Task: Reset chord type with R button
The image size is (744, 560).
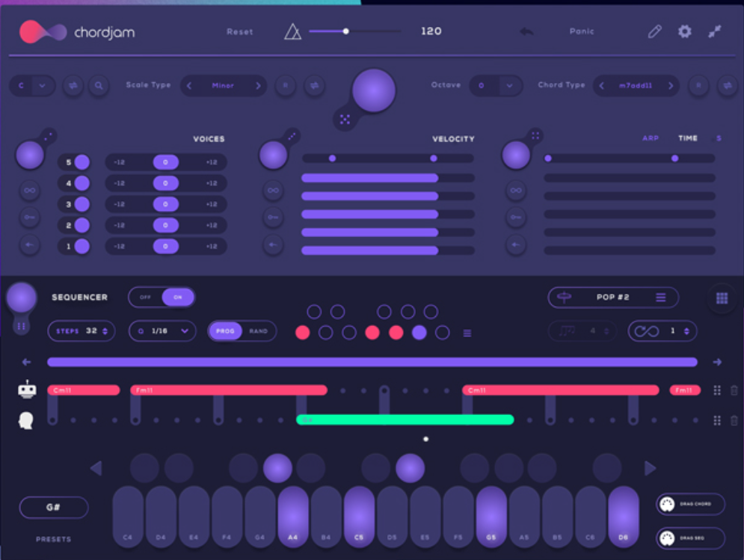Action: click(x=698, y=85)
